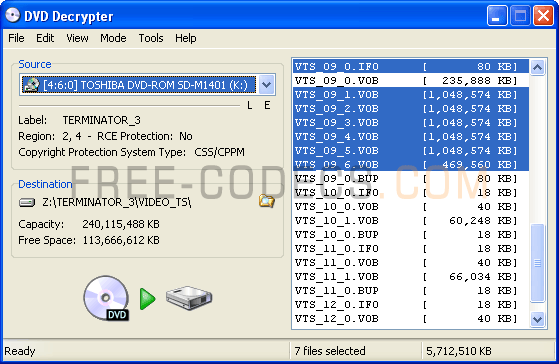Click the Free Space value 113,666,612 KB

[121, 240]
